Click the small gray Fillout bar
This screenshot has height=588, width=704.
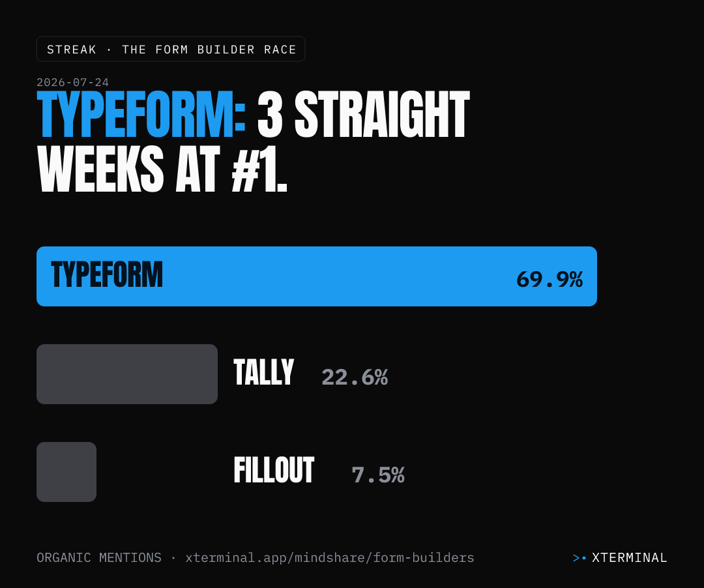66,472
